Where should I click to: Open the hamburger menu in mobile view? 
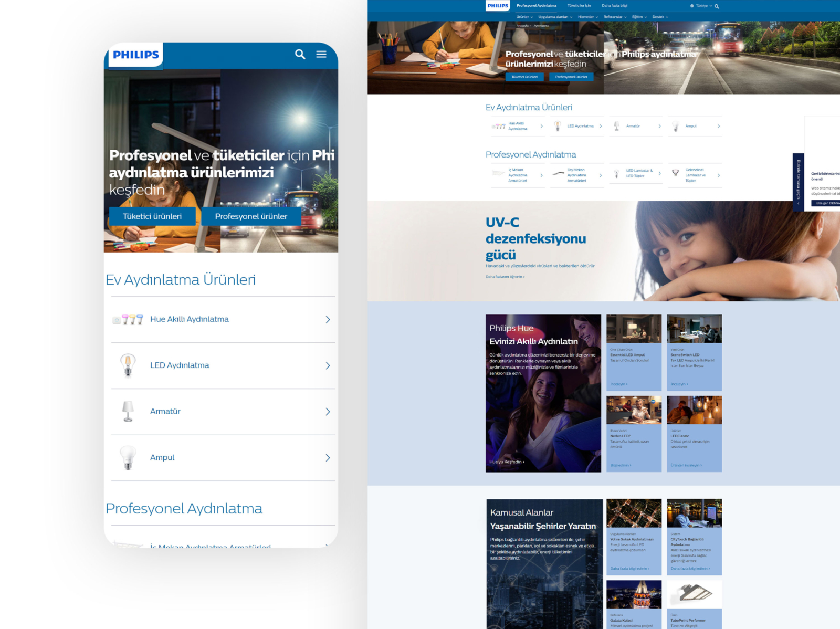tap(321, 54)
